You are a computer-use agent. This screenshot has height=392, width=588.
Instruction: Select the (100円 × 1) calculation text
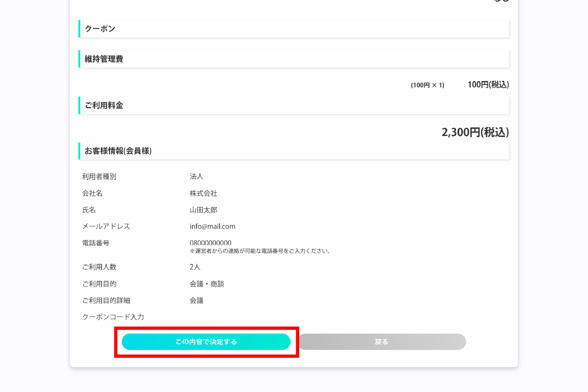427,85
